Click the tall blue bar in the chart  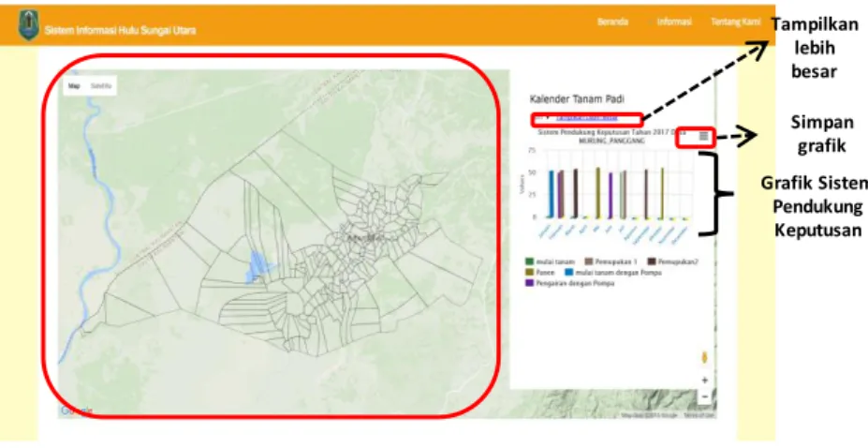[x=551, y=194]
